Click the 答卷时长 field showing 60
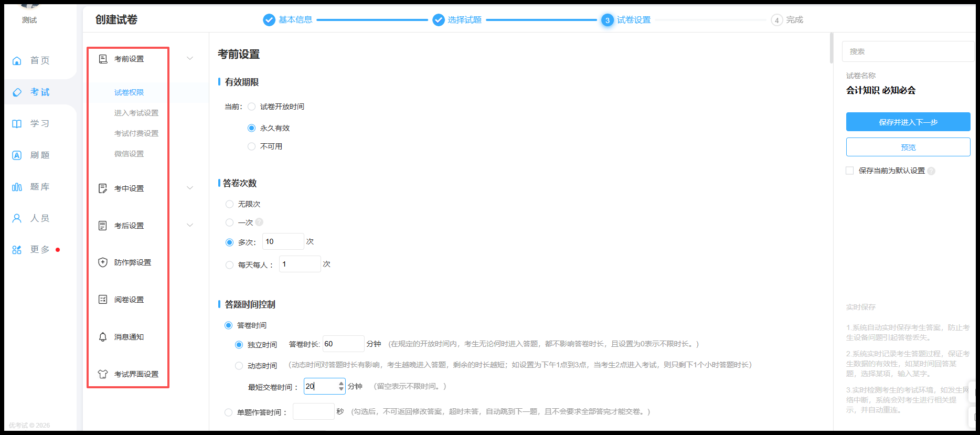The image size is (980, 435). 344,344
